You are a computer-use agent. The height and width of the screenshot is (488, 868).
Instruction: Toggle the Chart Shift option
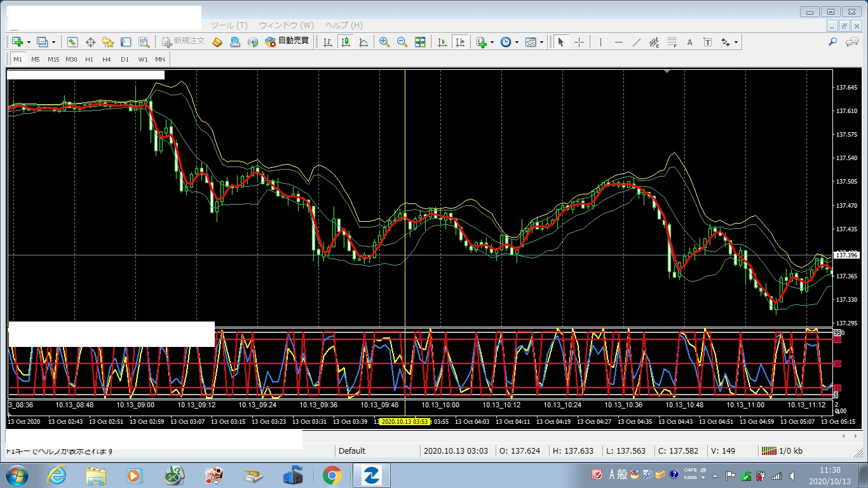click(460, 42)
